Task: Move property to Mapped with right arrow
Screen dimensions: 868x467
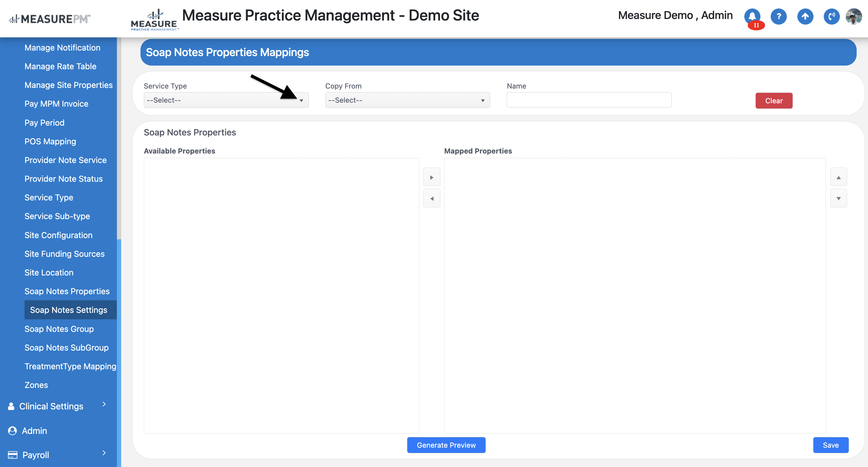Action: tap(432, 177)
